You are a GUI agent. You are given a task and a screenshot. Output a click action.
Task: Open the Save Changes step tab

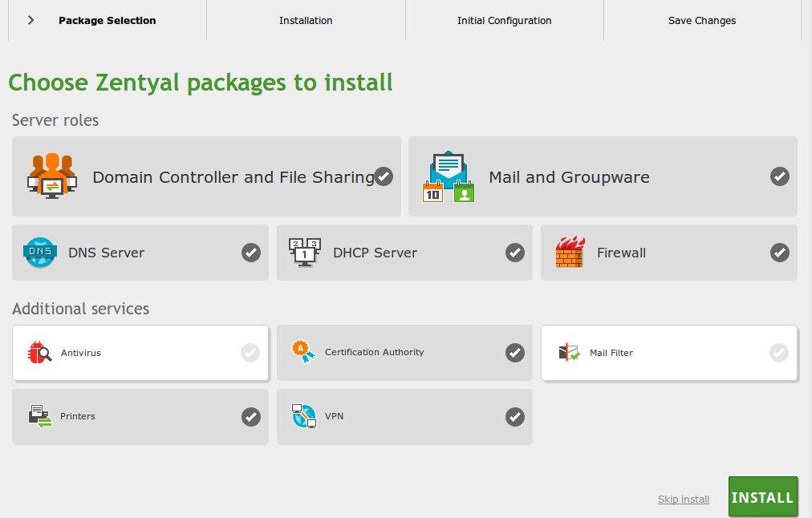702,20
